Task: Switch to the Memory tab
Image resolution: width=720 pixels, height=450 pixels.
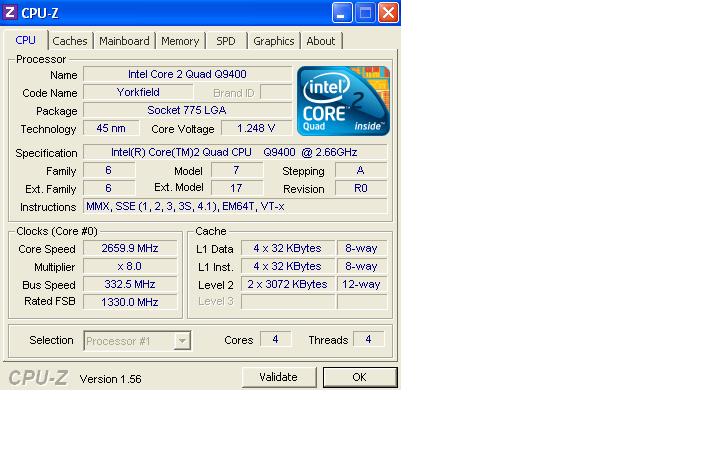Action: pos(180,41)
